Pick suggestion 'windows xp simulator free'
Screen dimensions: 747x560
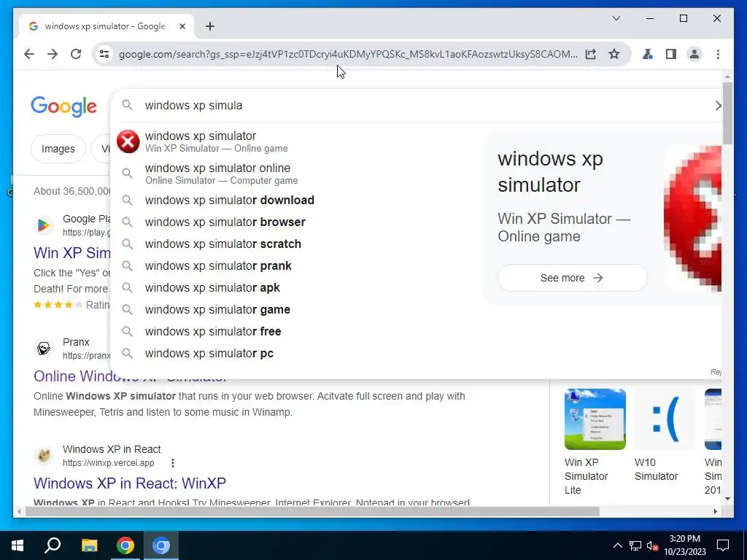click(295, 332)
